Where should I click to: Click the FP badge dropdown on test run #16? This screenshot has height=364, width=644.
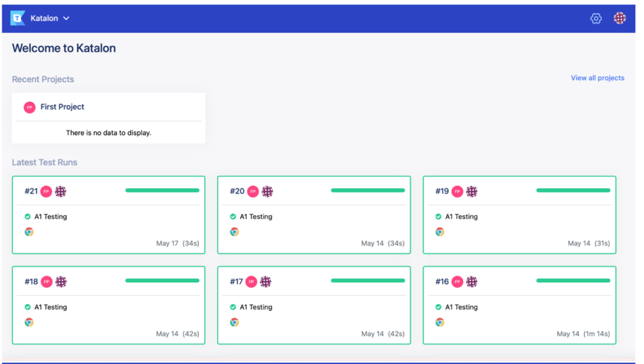click(x=457, y=281)
